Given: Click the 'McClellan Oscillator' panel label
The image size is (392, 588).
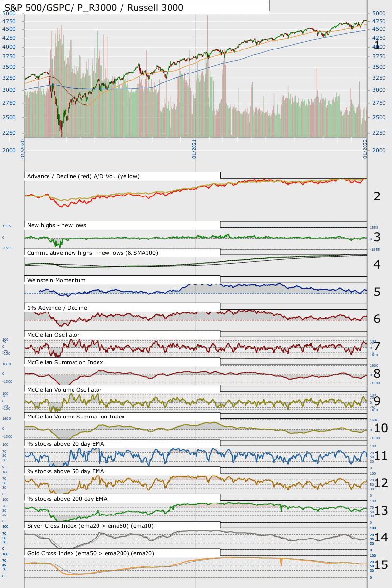Looking at the screenshot, I should pyautogui.click(x=54, y=335).
